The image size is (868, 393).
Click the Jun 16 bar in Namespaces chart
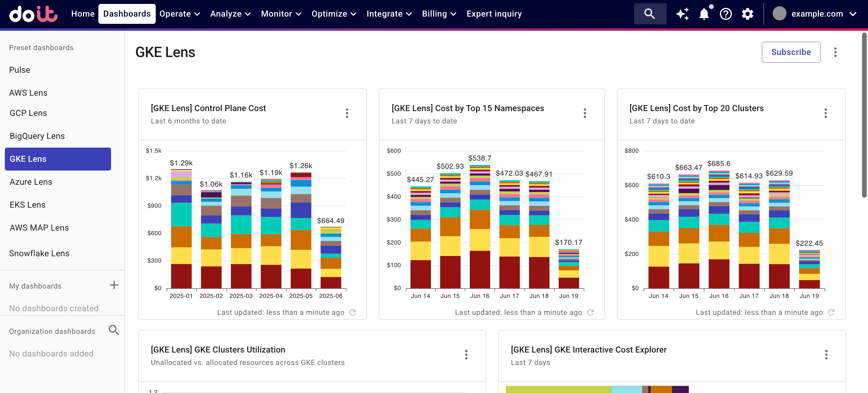[480, 226]
